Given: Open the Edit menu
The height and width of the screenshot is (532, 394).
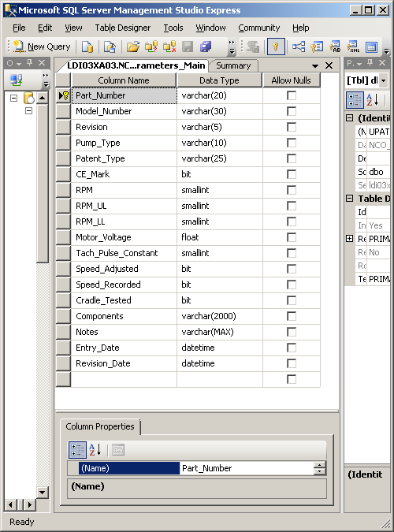Looking at the screenshot, I should [45, 28].
